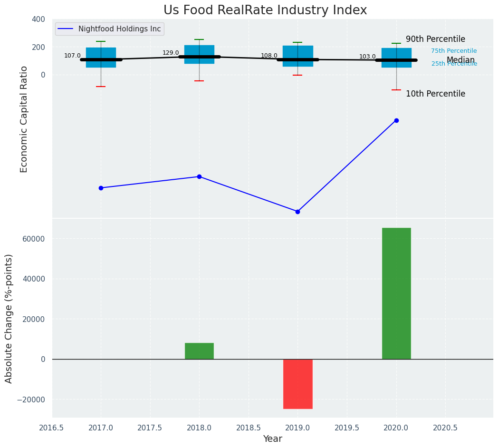Click the tall green bar for 2020
The image size is (498, 448).
[x=396, y=293]
